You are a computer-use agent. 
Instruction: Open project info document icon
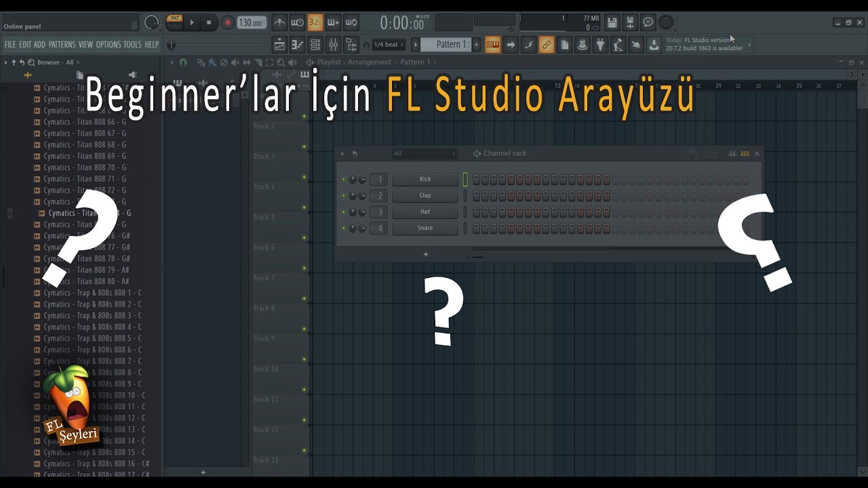point(564,45)
